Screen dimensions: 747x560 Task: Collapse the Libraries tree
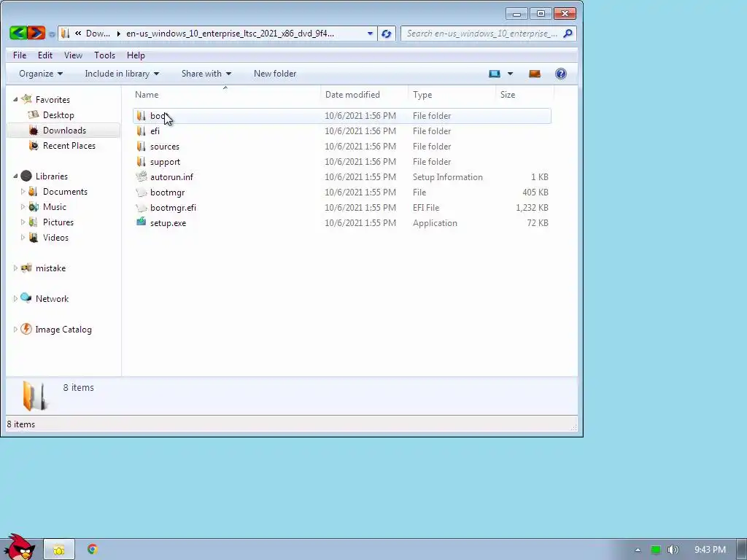[15, 176]
